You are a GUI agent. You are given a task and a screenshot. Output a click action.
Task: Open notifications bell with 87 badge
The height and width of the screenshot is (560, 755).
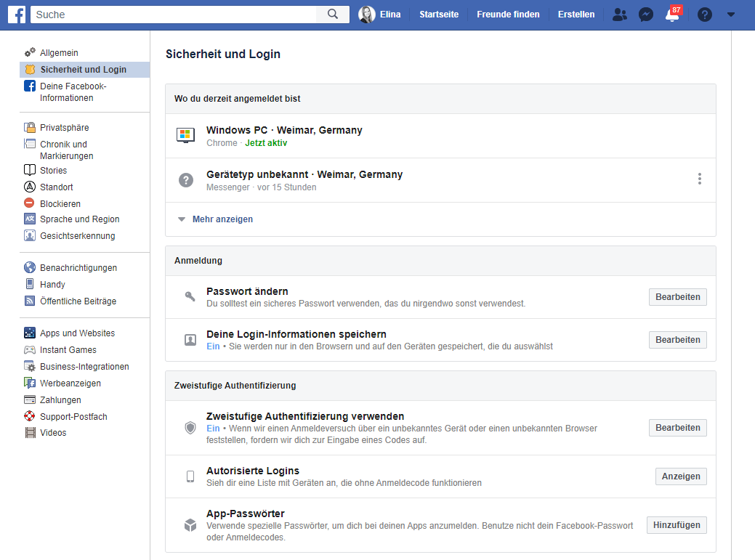[x=673, y=14]
